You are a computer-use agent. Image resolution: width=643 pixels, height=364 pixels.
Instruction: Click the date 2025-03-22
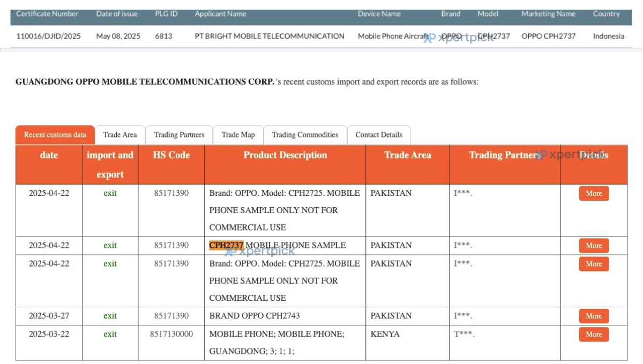49,334
